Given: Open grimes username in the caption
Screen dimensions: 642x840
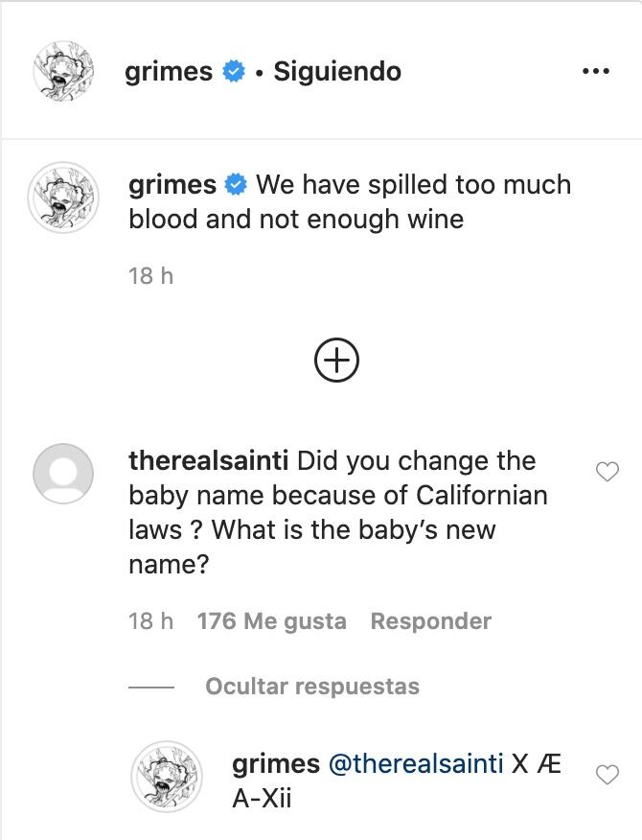Looking at the screenshot, I should [172, 184].
